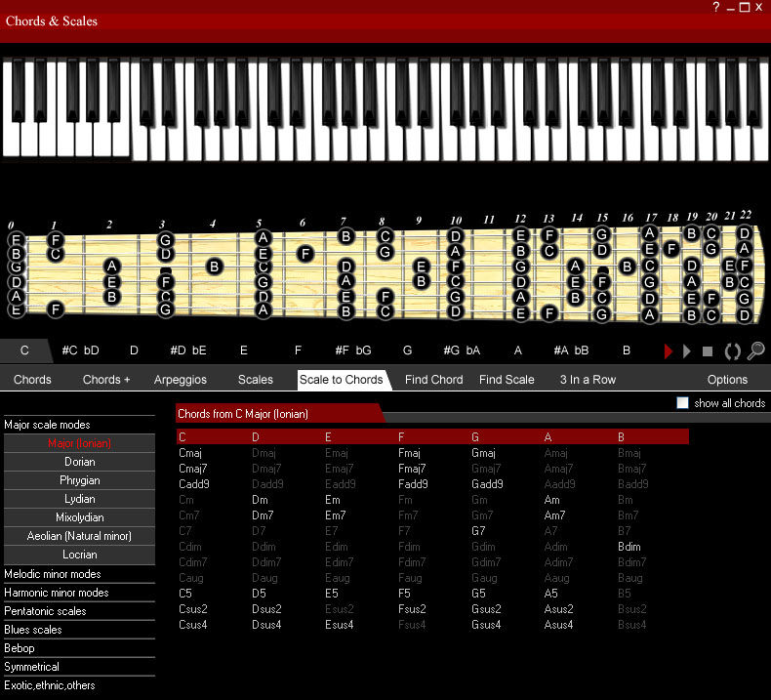Screen dimensions: 771x700
Task: Select root note D
Action: [x=134, y=350]
